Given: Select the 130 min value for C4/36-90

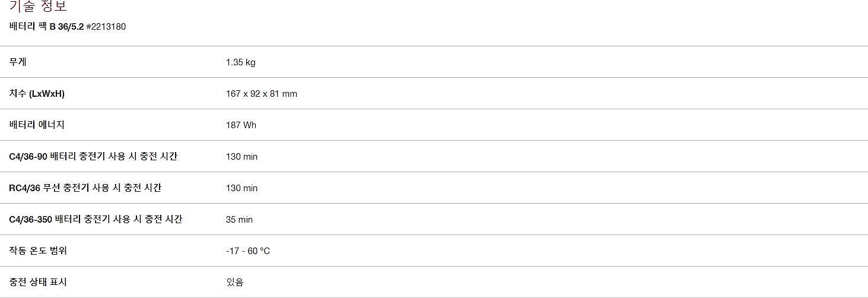Looking at the screenshot, I should (x=242, y=157).
